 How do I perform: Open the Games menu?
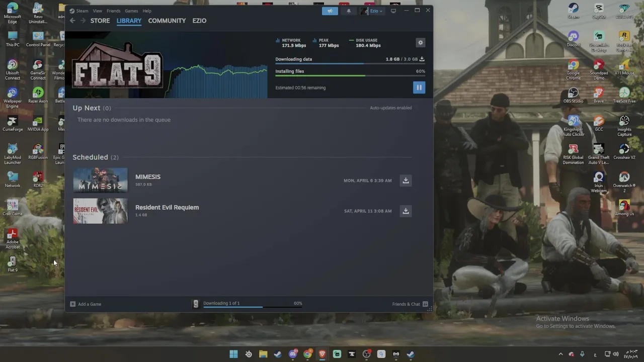[131, 11]
